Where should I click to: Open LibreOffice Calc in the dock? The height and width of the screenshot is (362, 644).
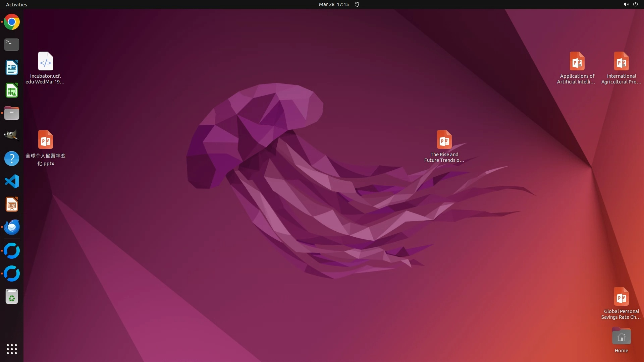12,90
